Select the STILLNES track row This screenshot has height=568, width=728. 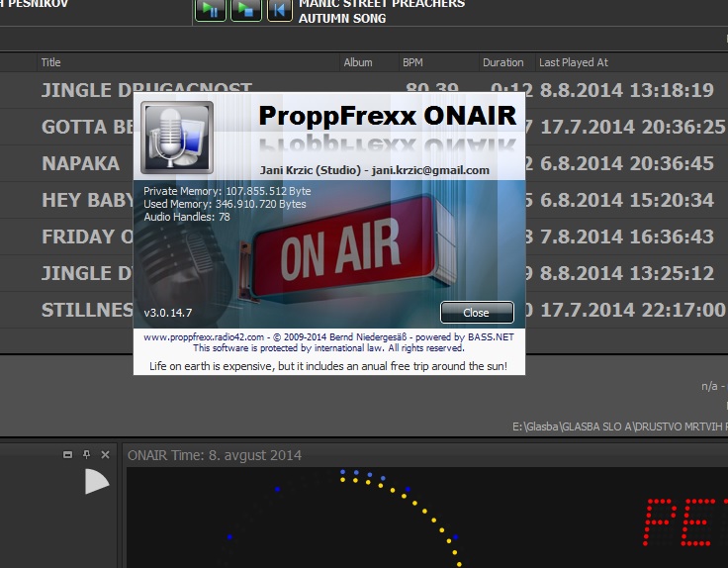(87, 310)
